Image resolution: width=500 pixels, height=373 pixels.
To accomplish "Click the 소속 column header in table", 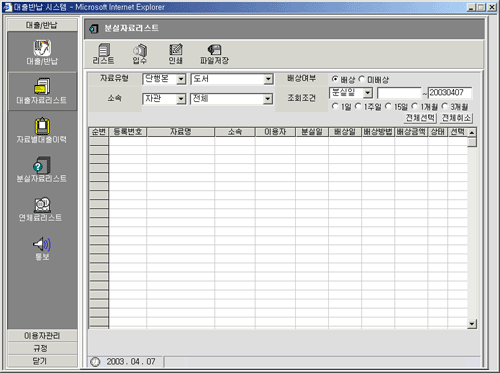I will (235, 132).
